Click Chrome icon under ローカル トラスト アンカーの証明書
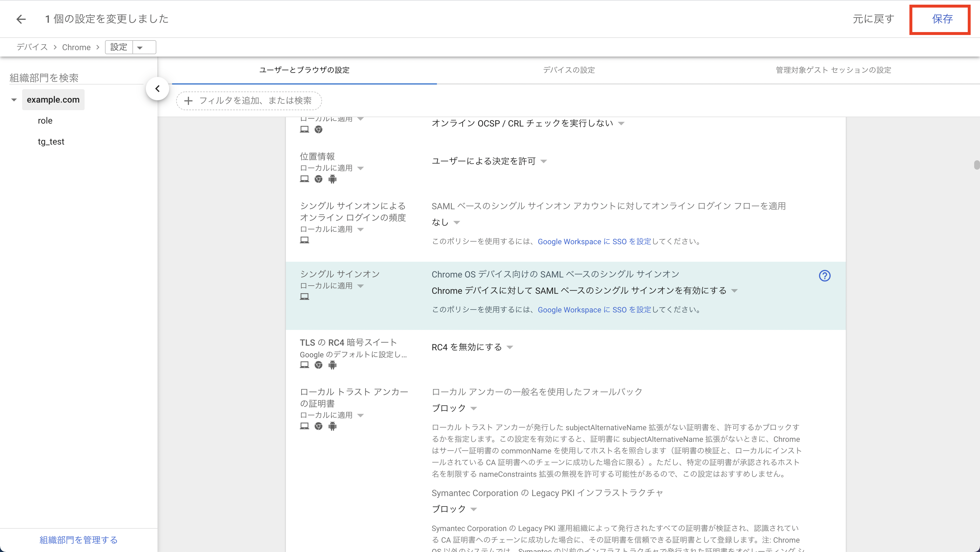Screen dimensions: 980x552 coord(318,426)
